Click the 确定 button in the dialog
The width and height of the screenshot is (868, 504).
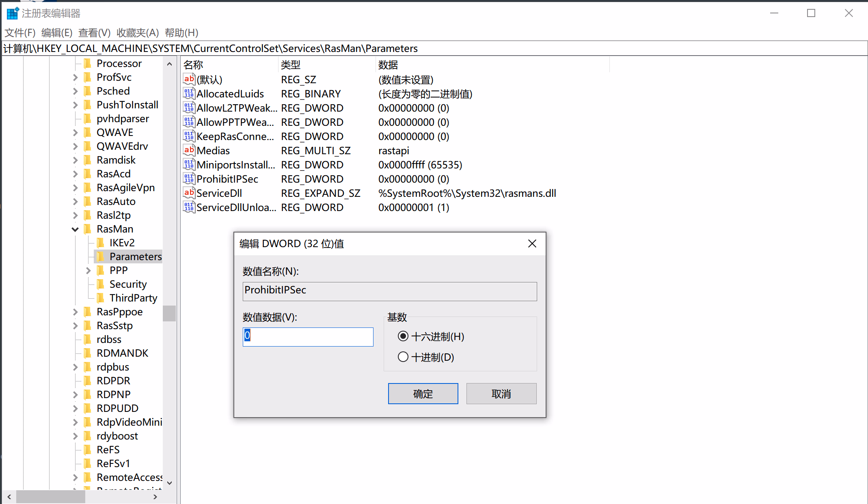pyautogui.click(x=423, y=394)
